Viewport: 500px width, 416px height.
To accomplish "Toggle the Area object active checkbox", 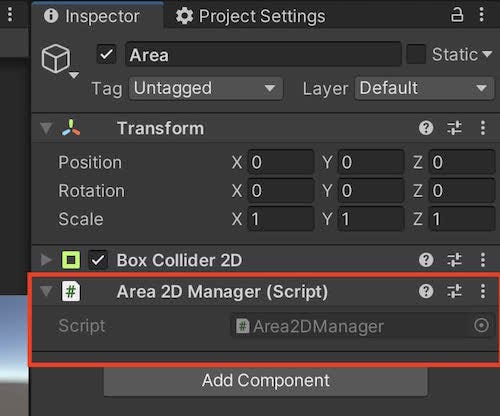I will click(107, 54).
